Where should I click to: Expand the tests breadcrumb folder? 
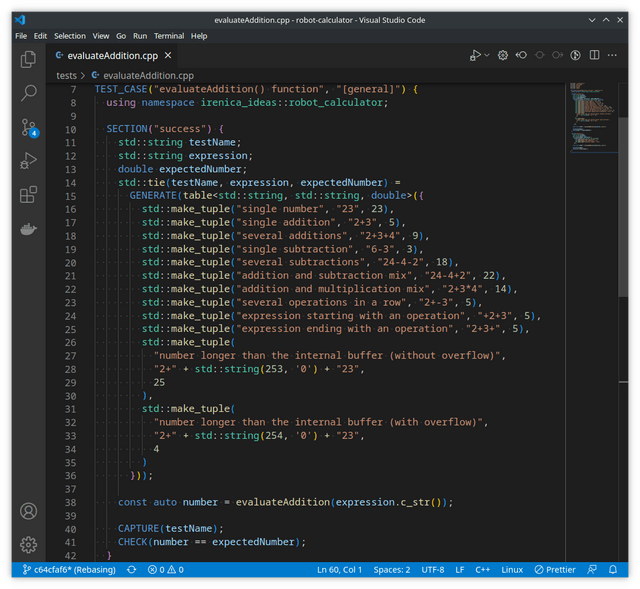click(x=66, y=76)
